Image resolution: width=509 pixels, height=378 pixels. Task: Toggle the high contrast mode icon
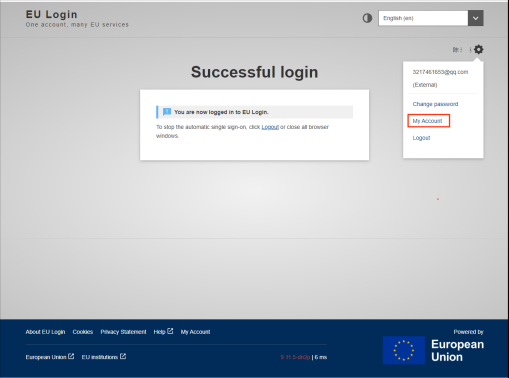tap(367, 18)
